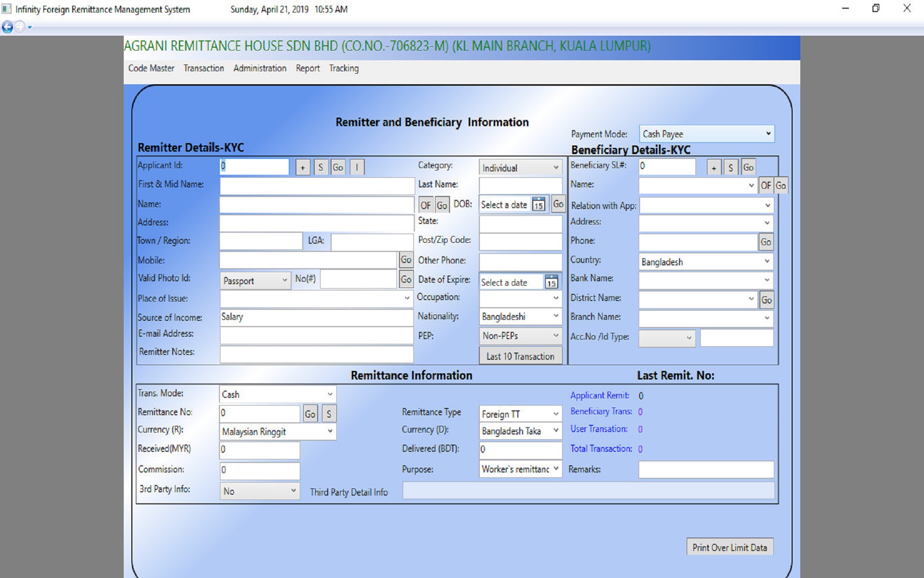Screen dimensions: 924x578
Task: Open the DOB calendar picker icon
Action: point(539,205)
